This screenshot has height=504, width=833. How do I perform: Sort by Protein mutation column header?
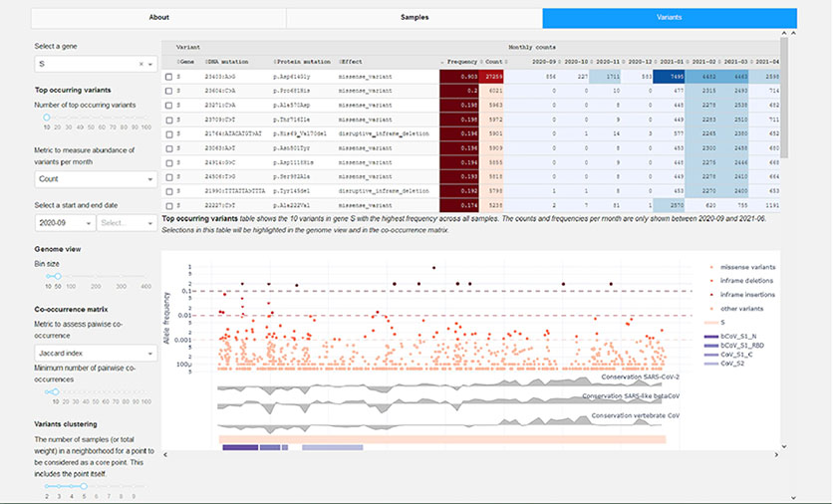point(302,62)
